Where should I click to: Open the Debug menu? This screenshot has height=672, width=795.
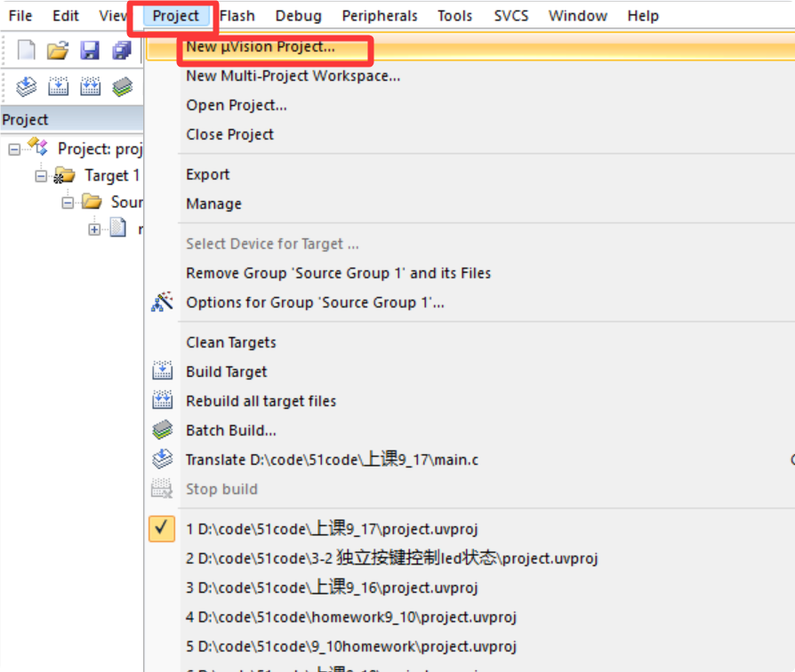point(298,16)
